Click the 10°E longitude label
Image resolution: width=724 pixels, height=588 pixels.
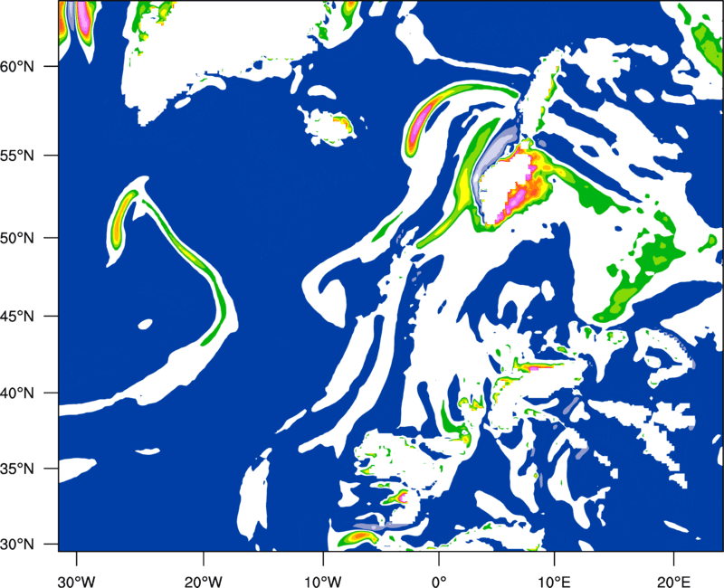(554, 581)
